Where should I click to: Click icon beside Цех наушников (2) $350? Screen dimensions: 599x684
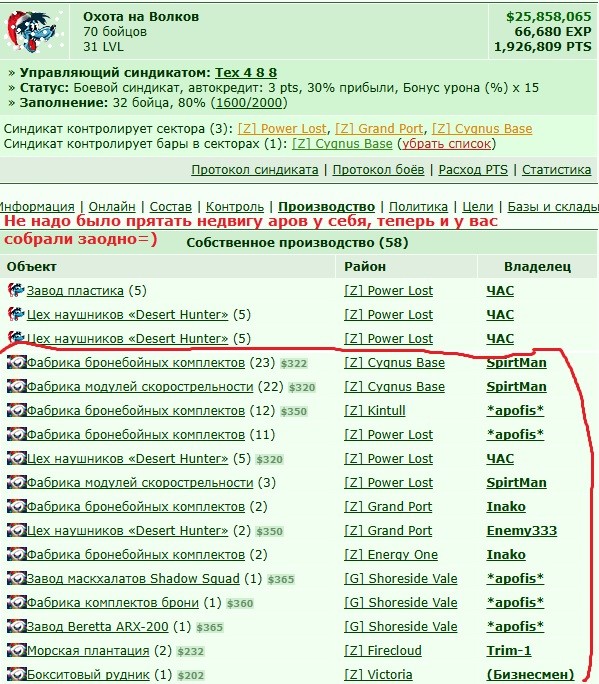pos(17,530)
